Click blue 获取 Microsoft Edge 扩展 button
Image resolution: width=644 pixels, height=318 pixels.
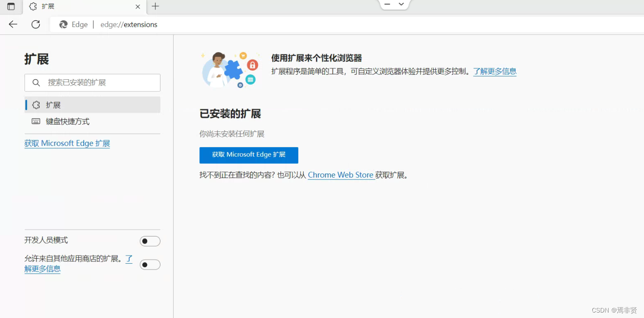[x=249, y=155]
